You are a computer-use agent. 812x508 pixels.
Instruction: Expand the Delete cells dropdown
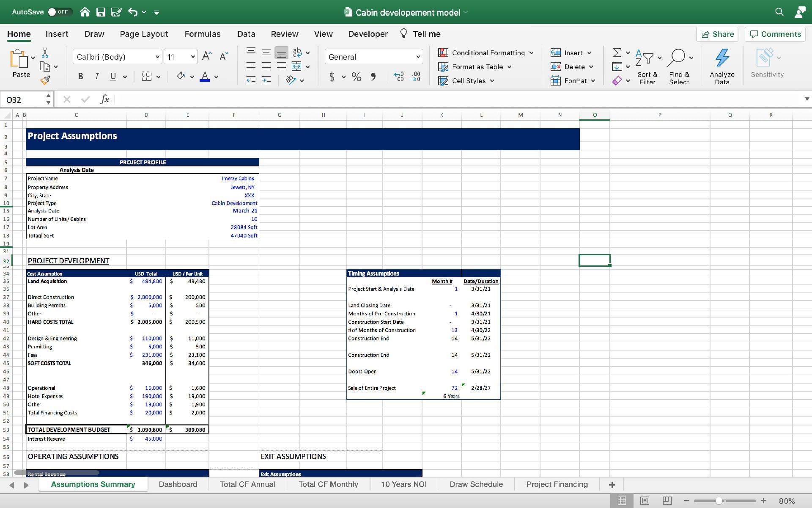point(591,67)
